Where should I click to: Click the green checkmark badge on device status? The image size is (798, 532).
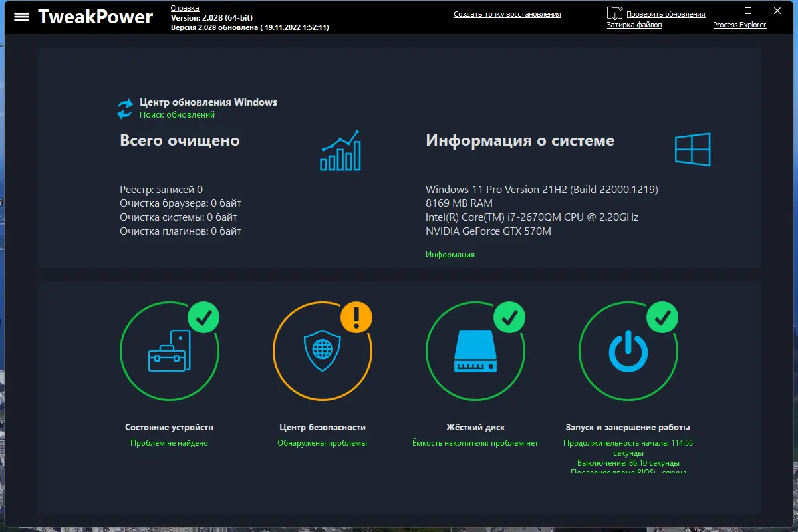click(203, 317)
